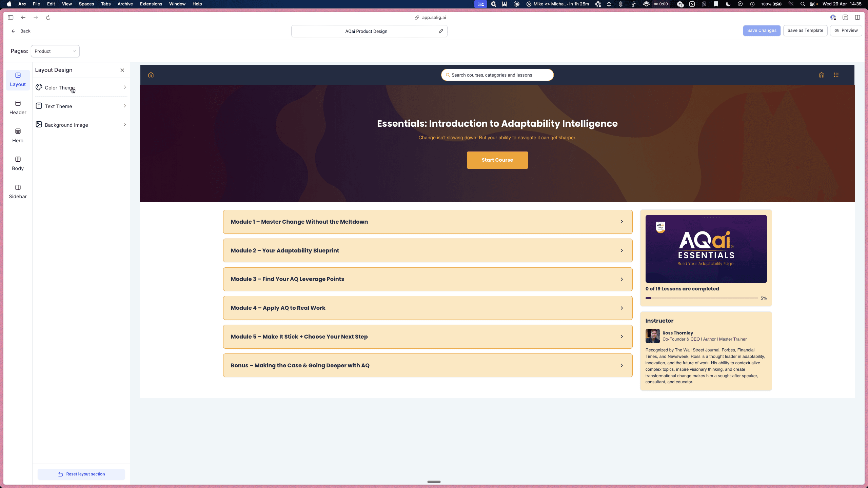Screen dimensions: 868x488
Task: Click the app.salig.ai address bar
Action: point(431,18)
